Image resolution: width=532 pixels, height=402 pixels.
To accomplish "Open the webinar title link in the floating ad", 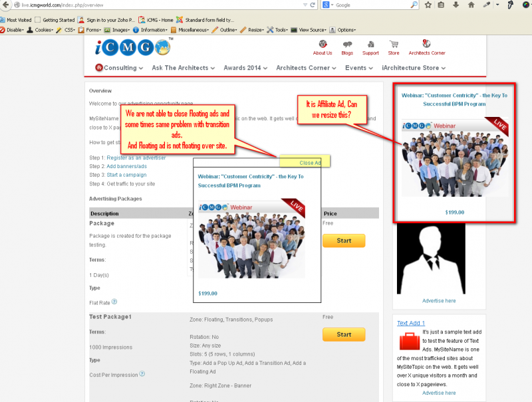I will coord(251,181).
